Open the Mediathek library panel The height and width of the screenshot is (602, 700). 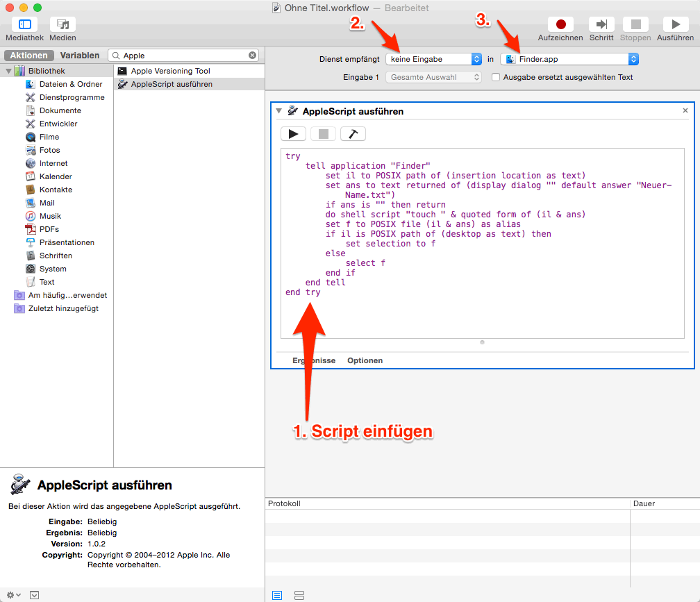tap(24, 25)
